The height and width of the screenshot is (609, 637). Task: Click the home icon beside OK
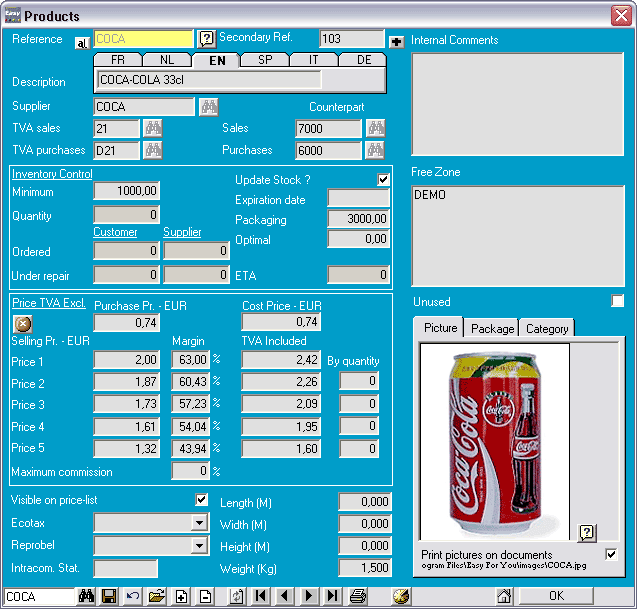click(x=505, y=597)
